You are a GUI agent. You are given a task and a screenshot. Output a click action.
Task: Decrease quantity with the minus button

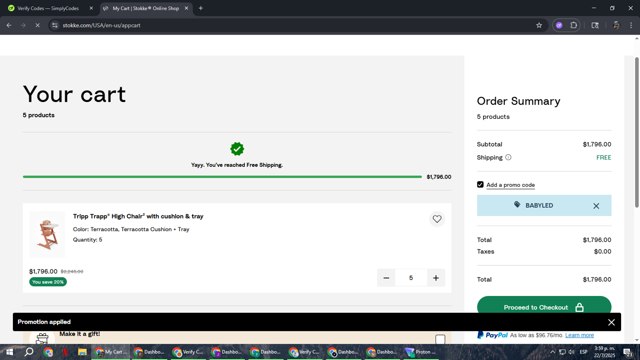pyautogui.click(x=386, y=278)
